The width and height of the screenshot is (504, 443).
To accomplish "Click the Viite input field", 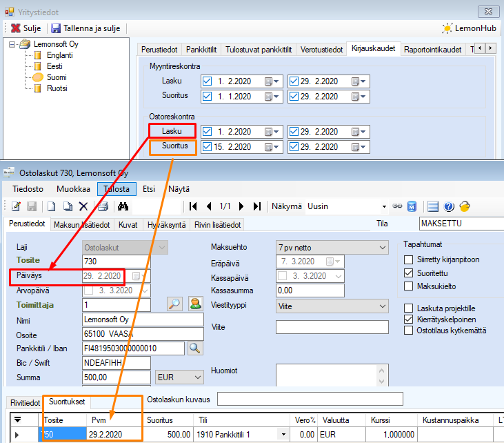I will pos(332,327).
